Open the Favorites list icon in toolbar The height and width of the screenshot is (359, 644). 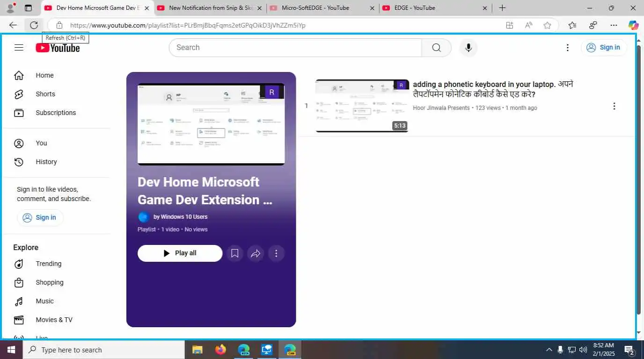coord(572,25)
